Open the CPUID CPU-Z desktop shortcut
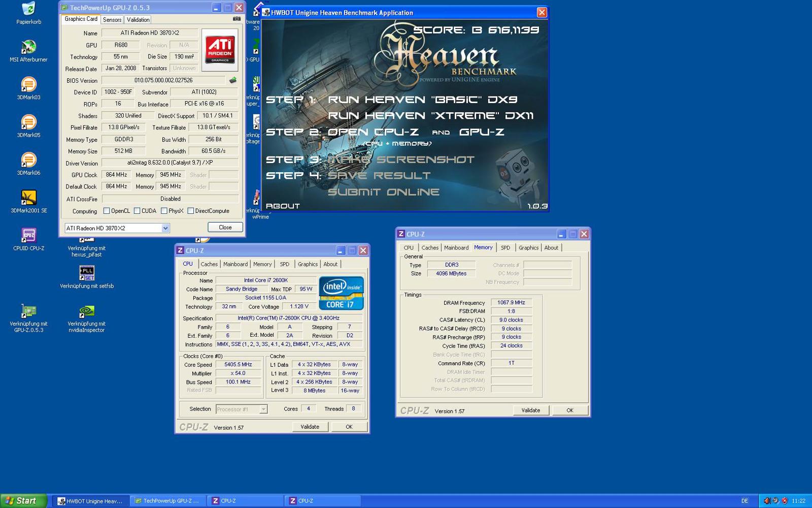 click(x=28, y=239)
